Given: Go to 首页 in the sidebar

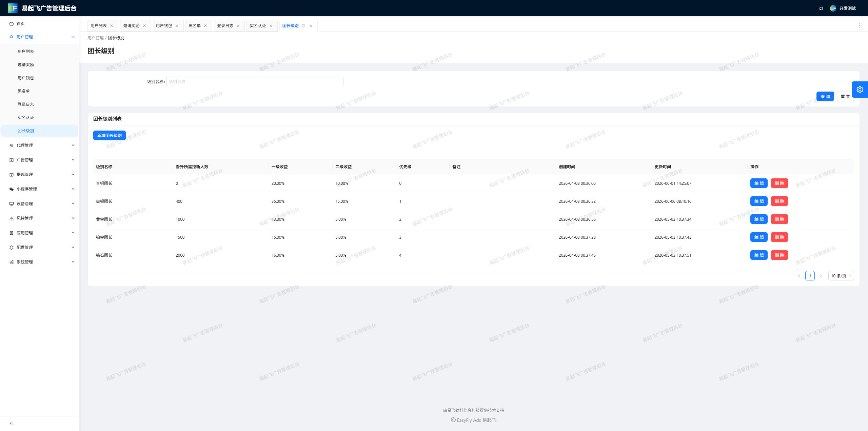Looking at the screenshot, I should 40,24.
